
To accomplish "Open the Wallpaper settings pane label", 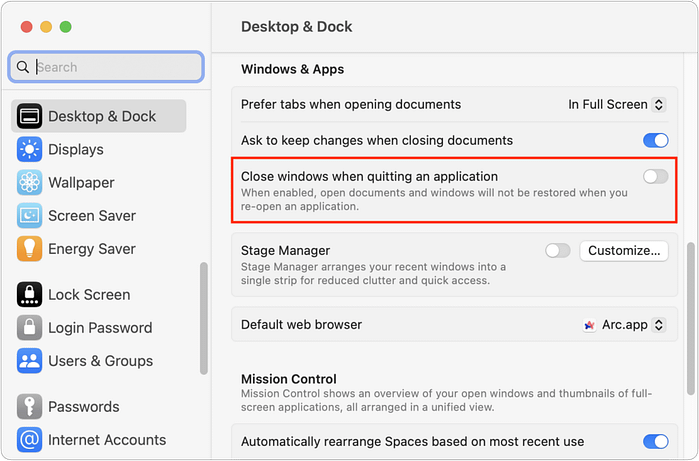I will 81,183.
